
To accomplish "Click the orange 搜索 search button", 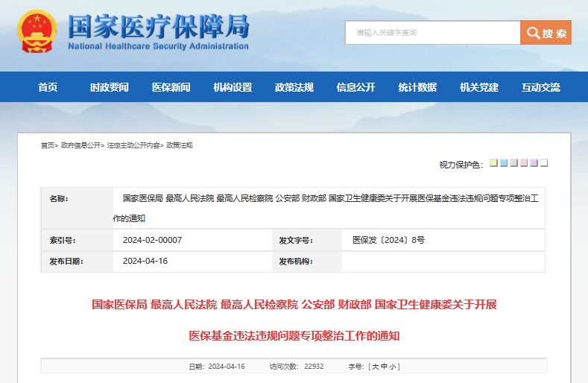I will pyautogui.click(x=546, y=33).
